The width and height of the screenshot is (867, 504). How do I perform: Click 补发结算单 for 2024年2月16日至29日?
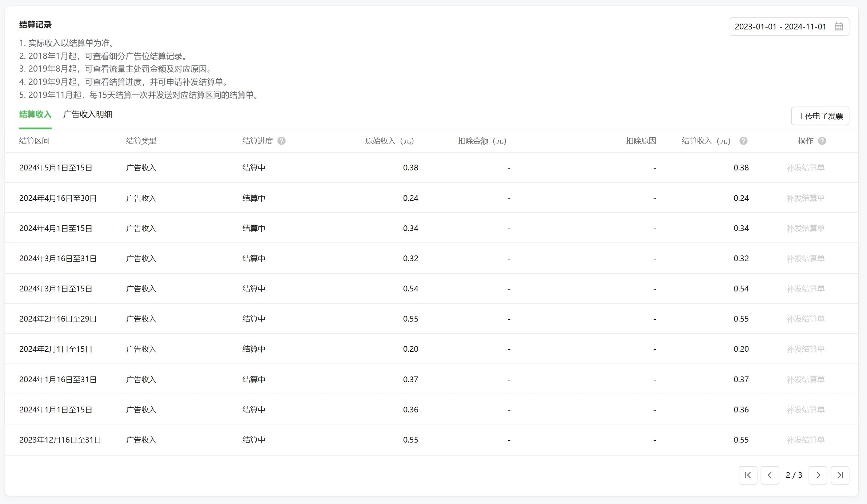click(806, 319)
